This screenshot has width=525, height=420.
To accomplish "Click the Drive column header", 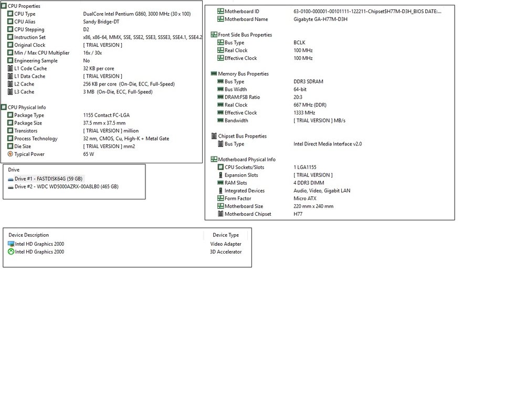I will pyautogui.click(x=14, y=170).
